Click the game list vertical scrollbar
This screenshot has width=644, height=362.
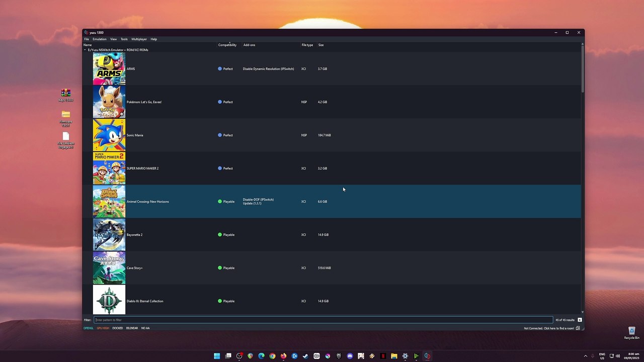pos(583,68)
